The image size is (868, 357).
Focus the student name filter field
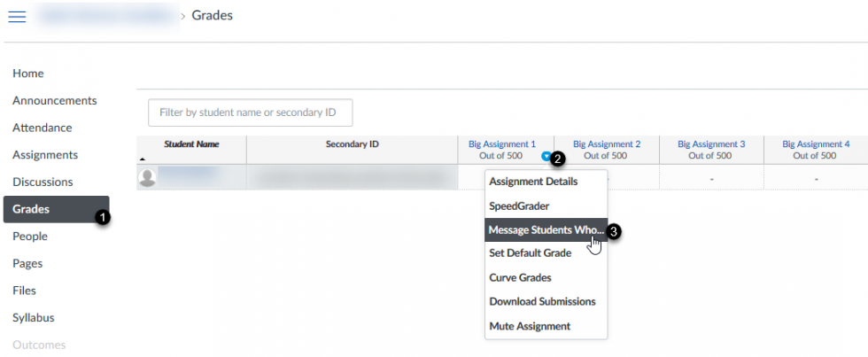click(x=250, y=113)
